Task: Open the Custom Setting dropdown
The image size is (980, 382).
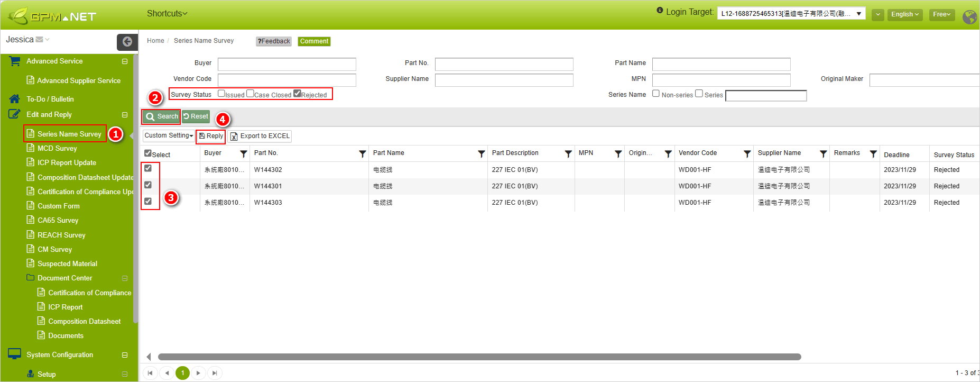Action: [169, 135]
